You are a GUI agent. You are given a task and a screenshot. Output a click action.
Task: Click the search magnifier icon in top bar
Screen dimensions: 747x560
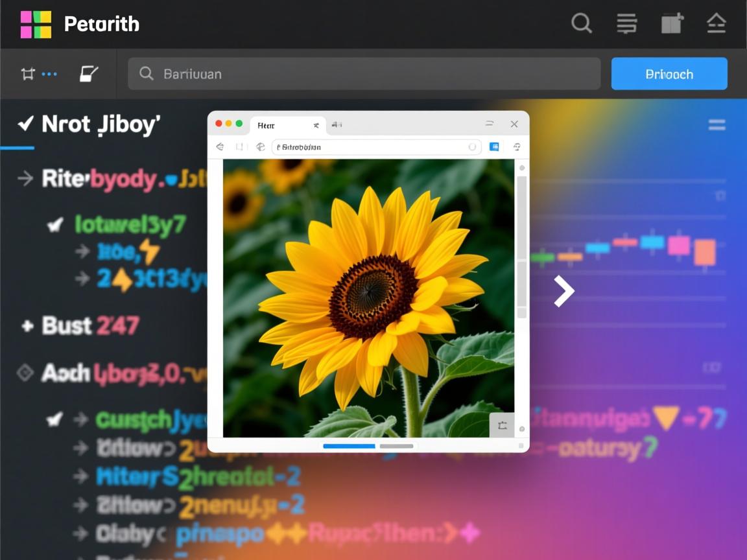click(x=581, y=24)
